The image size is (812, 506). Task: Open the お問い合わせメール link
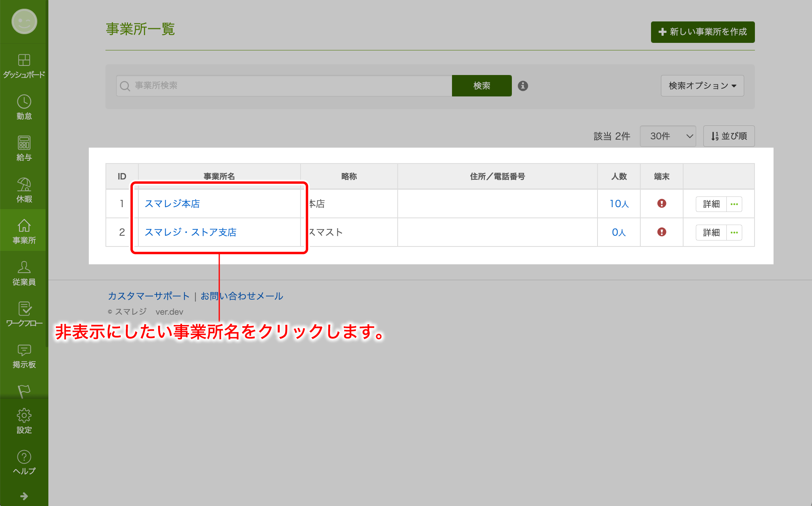pyautogui.click(x=241, y=296)
